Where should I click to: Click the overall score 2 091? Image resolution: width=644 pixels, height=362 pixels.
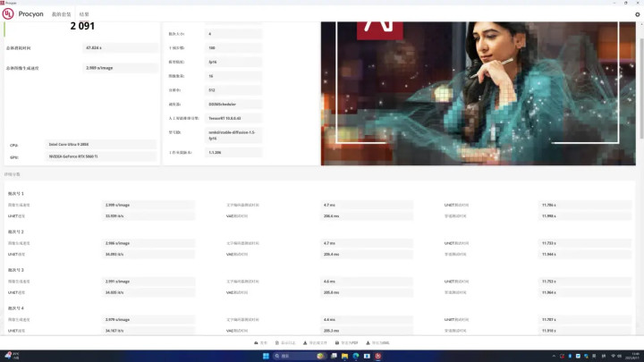82,26
